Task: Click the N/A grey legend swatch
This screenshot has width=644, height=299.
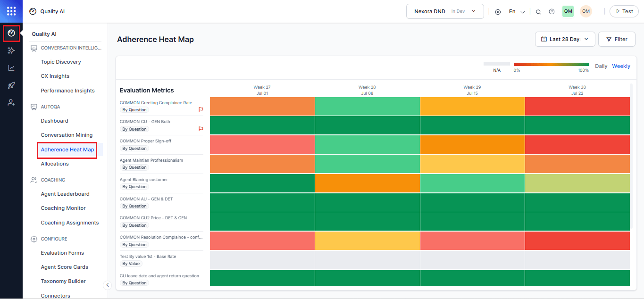Action: (497, 64)
